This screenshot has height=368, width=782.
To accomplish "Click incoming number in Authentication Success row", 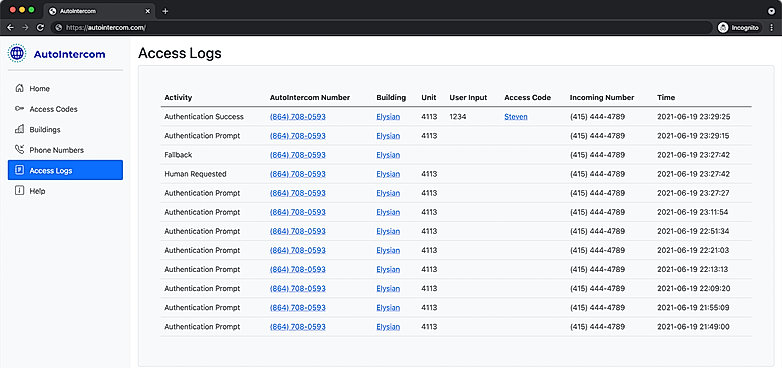I will (597, 117).
